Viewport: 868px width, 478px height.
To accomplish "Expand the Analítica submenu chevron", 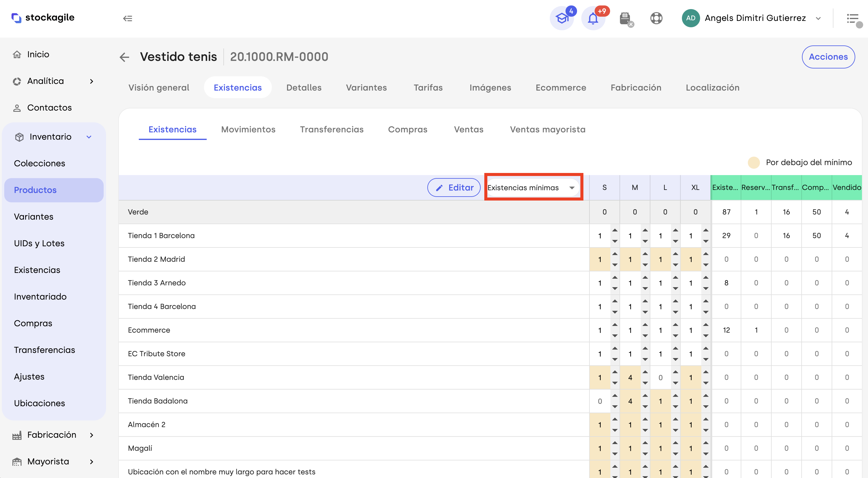I will coord(91,81).
